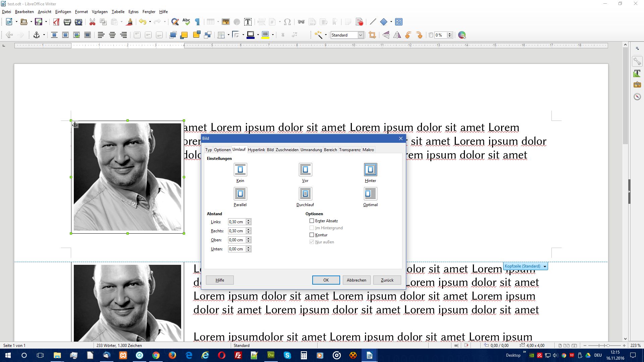Click the Crop image toolbar icon
The image size is (644, 362).
click(372, 35)
